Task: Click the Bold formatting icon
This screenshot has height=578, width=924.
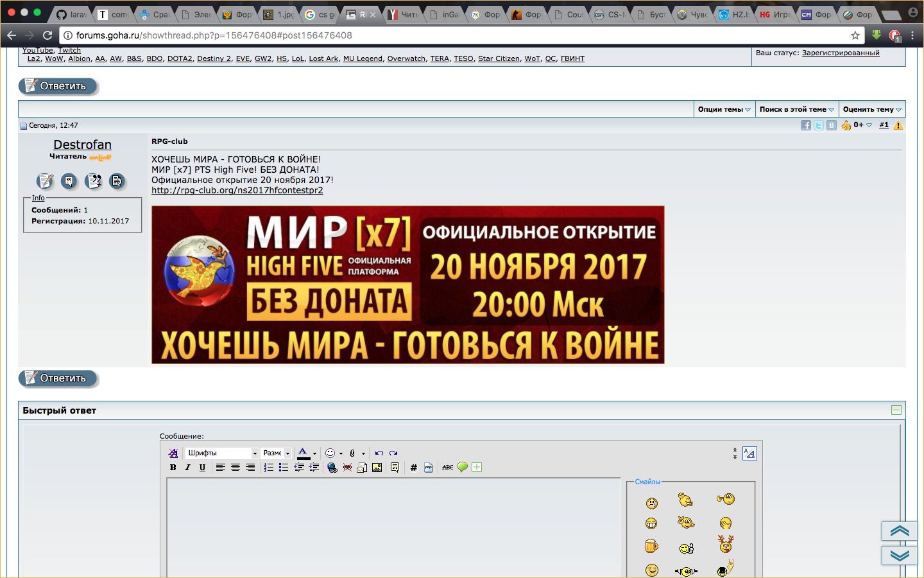Action: click(173, 468)
